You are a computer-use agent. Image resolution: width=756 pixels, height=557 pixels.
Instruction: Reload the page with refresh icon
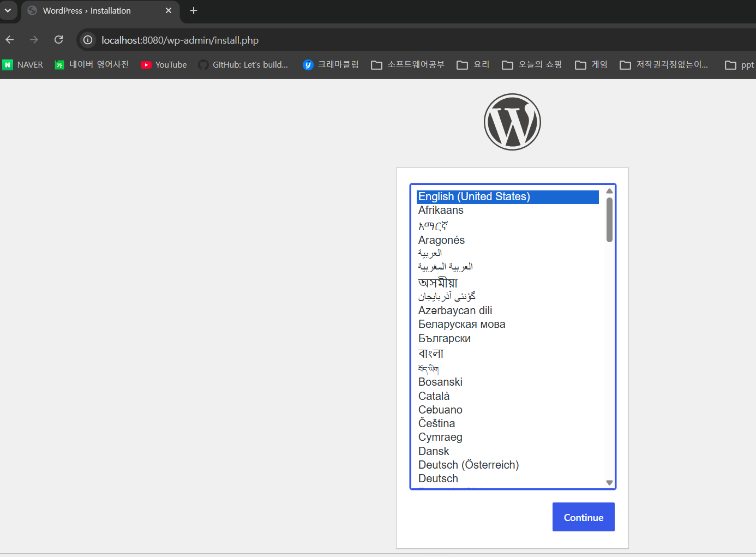coord(59,40)
